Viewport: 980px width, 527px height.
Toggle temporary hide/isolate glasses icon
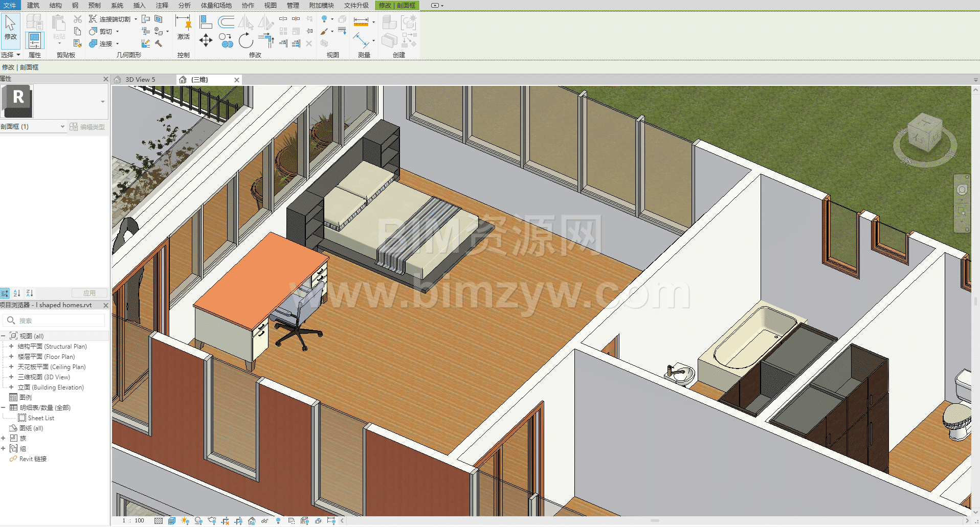[x=265, y=521]
